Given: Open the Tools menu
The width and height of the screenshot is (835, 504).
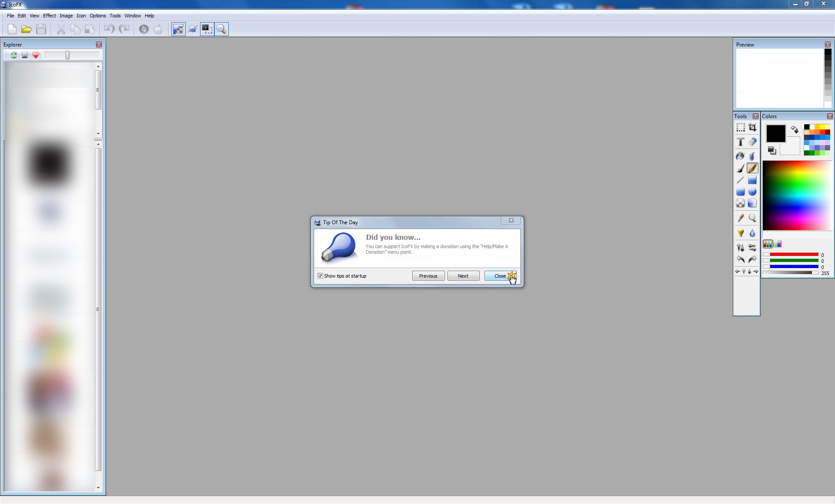Looking at the screenshot, I should pos(115,16).
